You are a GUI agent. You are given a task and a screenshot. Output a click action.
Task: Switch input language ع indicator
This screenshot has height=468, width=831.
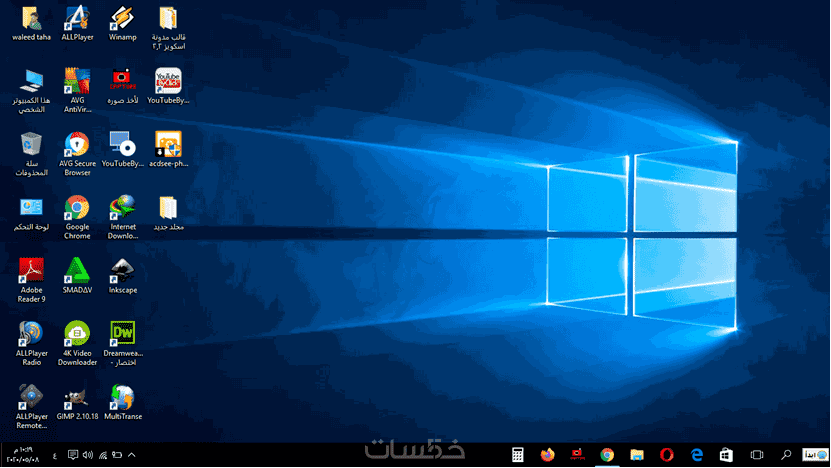click(x=55, y=455)
